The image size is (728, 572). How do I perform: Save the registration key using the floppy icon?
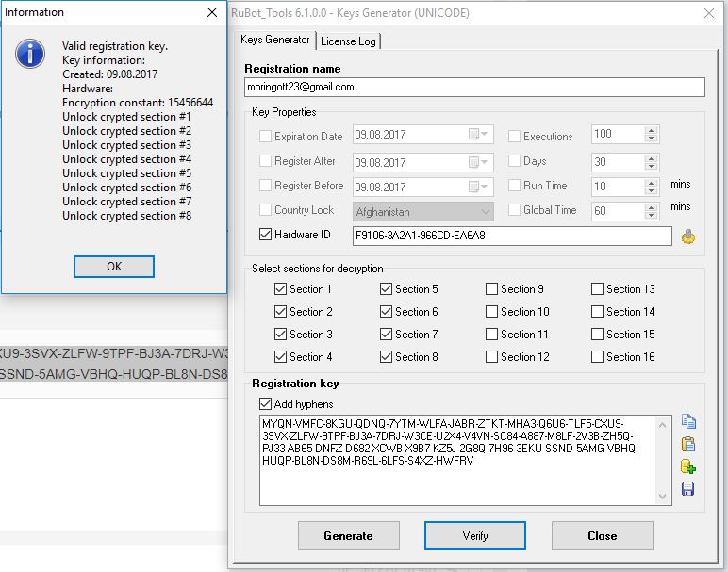(x=688, y=489)
